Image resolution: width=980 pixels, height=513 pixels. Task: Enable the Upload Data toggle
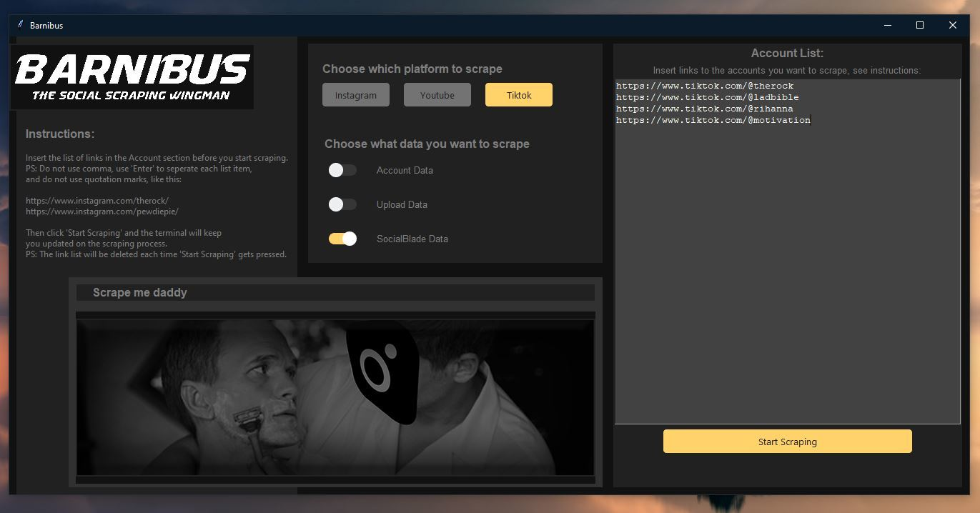[342, 204]
